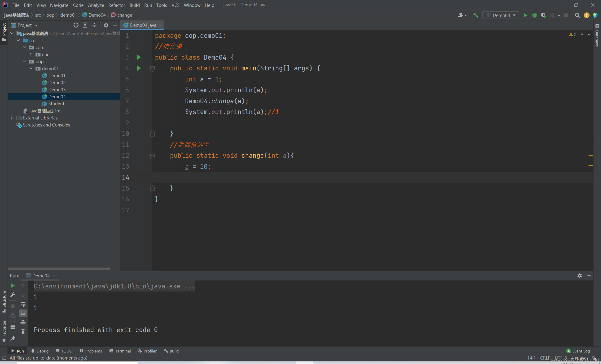Go to previous highlighted error arrow
The width and height of the screenshot is (601, 364).
tap(582, 35)
